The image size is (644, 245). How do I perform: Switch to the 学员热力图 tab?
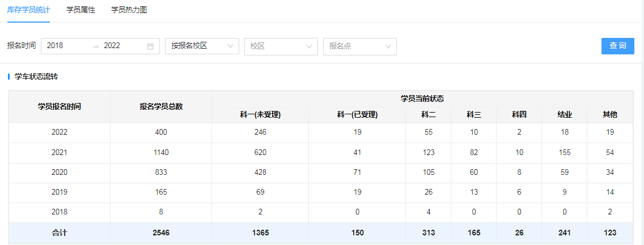[129, 10]
